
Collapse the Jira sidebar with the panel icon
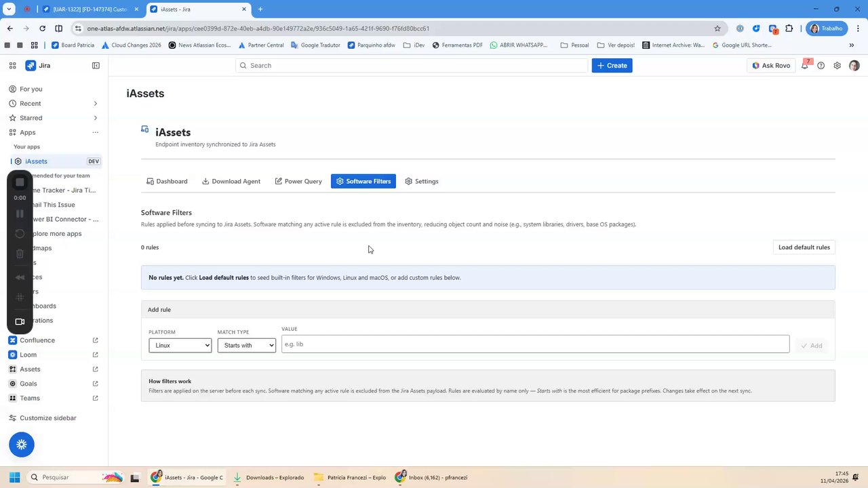pos(96,66)
